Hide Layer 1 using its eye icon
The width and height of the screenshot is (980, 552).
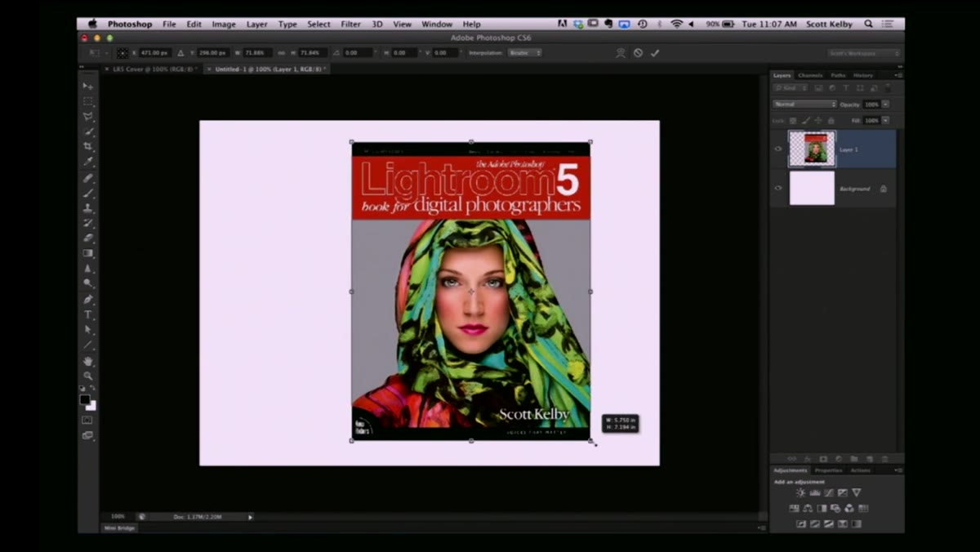[x=778, y=149]
